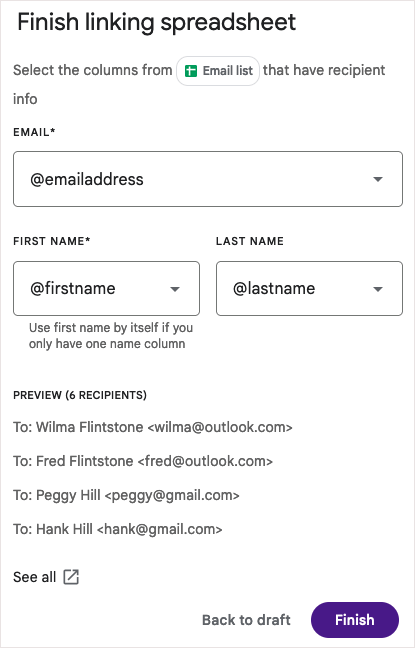
Task: Select the Fred Flintstone recipient preview
Action: [143, 461]
